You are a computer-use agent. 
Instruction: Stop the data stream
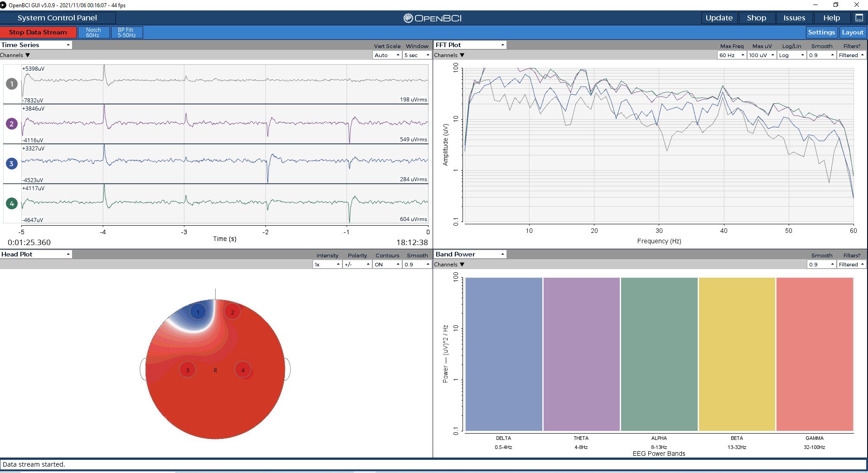(x=39, y=32)
